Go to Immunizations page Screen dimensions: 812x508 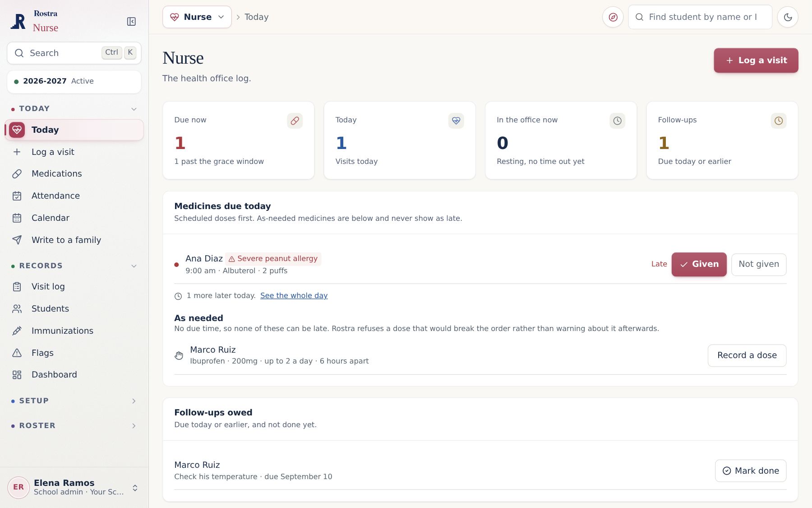point(74,331)
